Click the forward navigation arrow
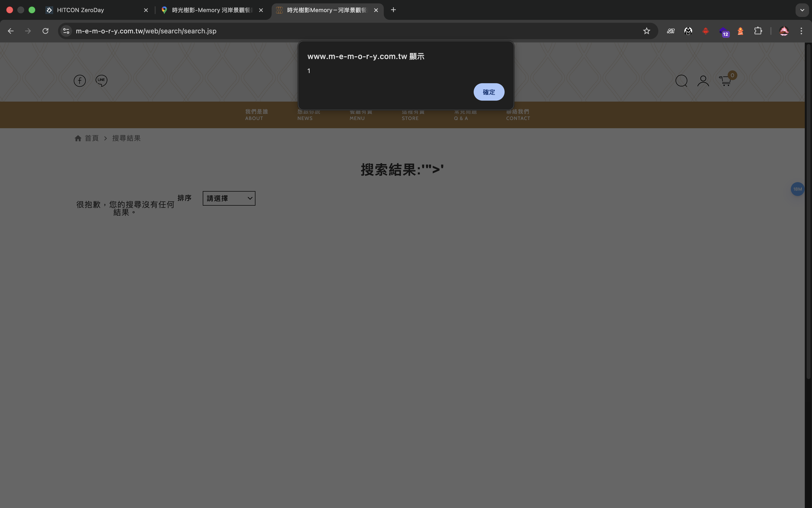This screenshot has width=812, height=508. pyautogui.click(x=28, y=31)
